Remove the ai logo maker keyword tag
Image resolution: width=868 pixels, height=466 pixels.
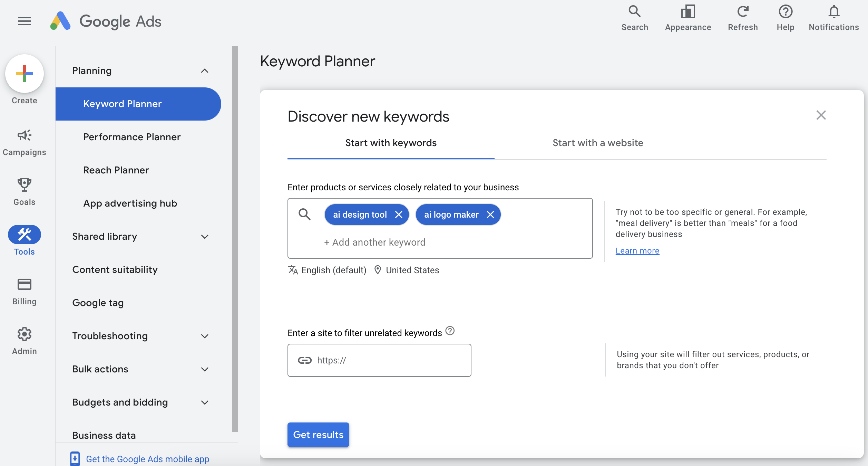pyautogui.click(x=490, y=214)
